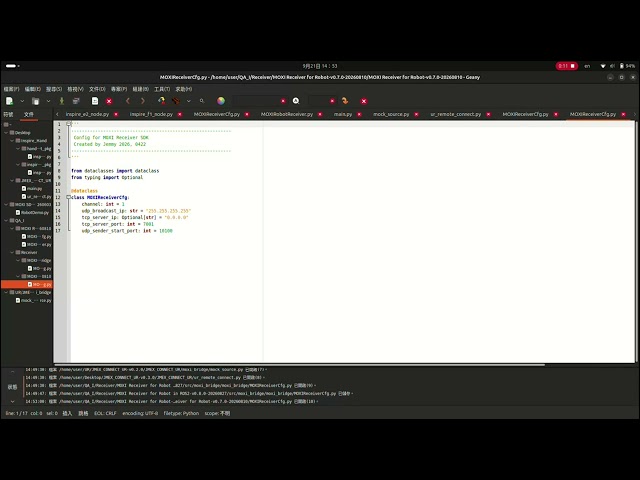
Task: Switch to the inspire_e2_node.py tab
Action: [x=87, y=114]
